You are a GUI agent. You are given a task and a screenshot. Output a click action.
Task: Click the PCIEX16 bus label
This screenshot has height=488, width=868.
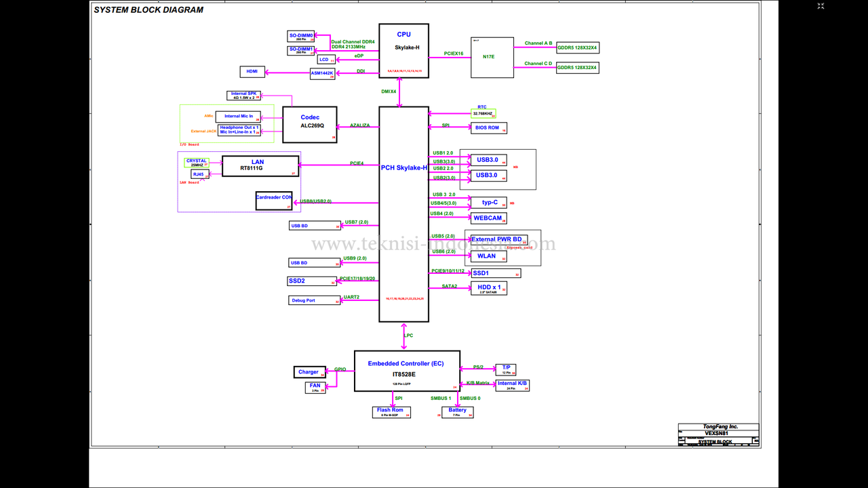454,53
